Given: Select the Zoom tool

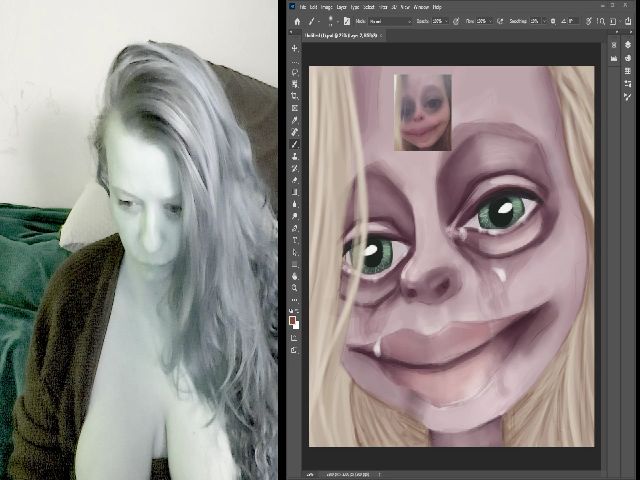Looking at the screenshot, I should click(x=294, y=287).
